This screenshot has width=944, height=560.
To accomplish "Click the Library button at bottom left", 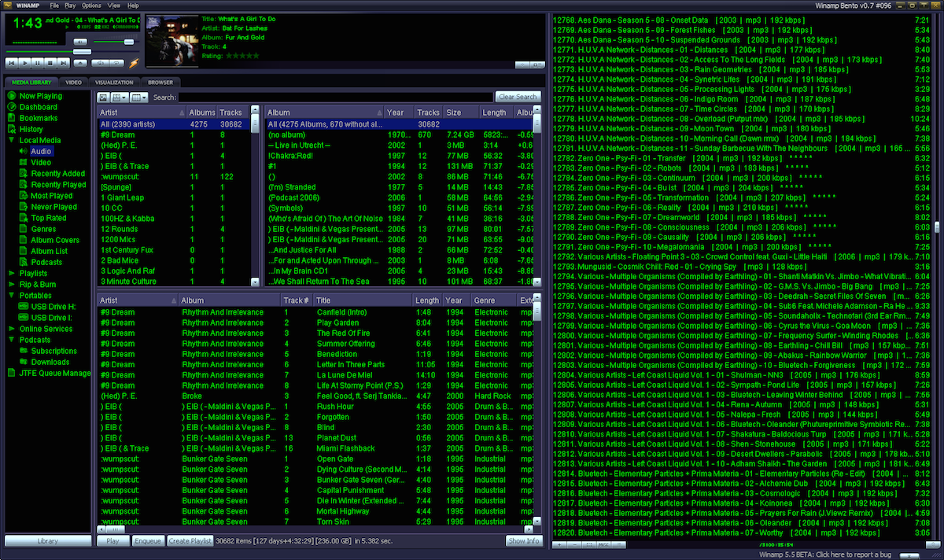I will tap(47, 541).
